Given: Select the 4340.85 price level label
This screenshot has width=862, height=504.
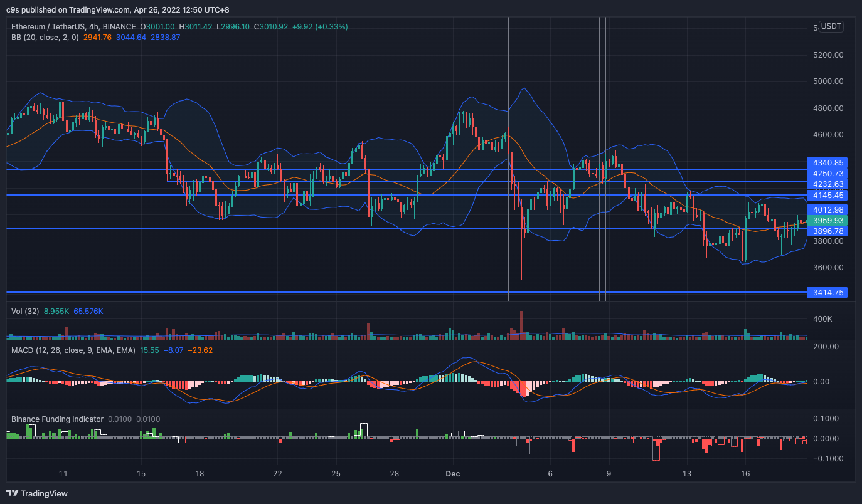Looking at the screenshot, I should click(828, 162).
